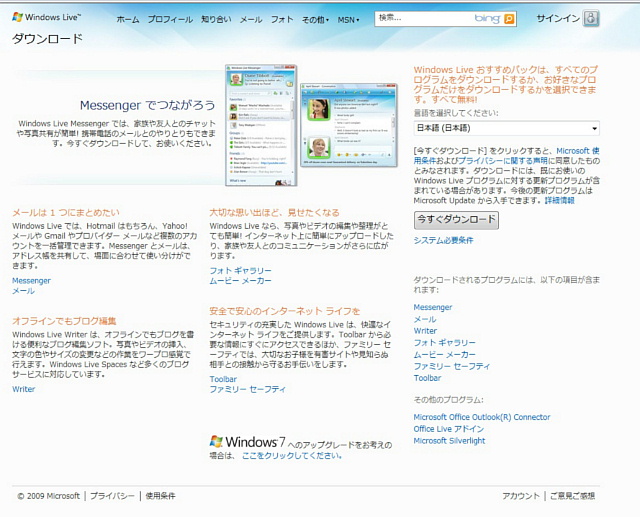
Task: Open フォト in the top navigation
Action: click(x=282, y=20)
